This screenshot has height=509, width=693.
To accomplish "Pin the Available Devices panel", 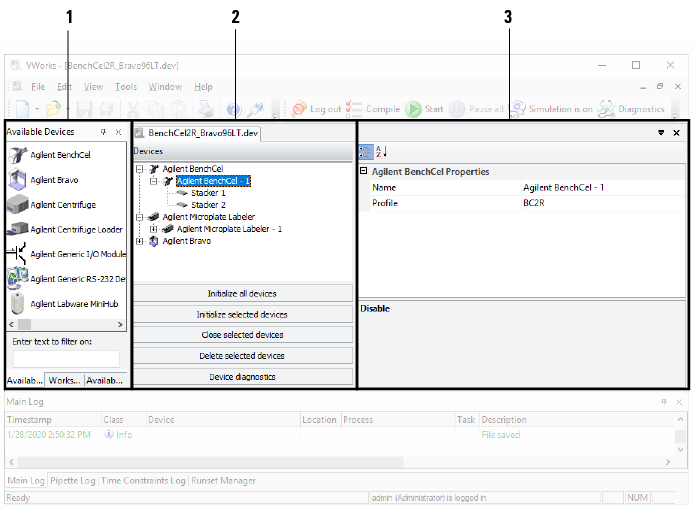I will tap(103, 132).
